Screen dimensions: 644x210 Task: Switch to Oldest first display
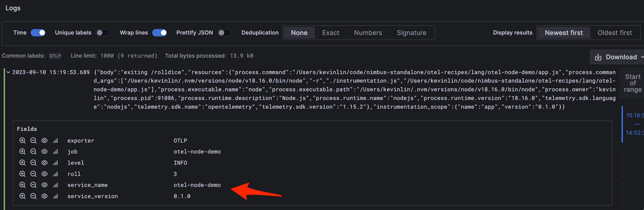614,33
